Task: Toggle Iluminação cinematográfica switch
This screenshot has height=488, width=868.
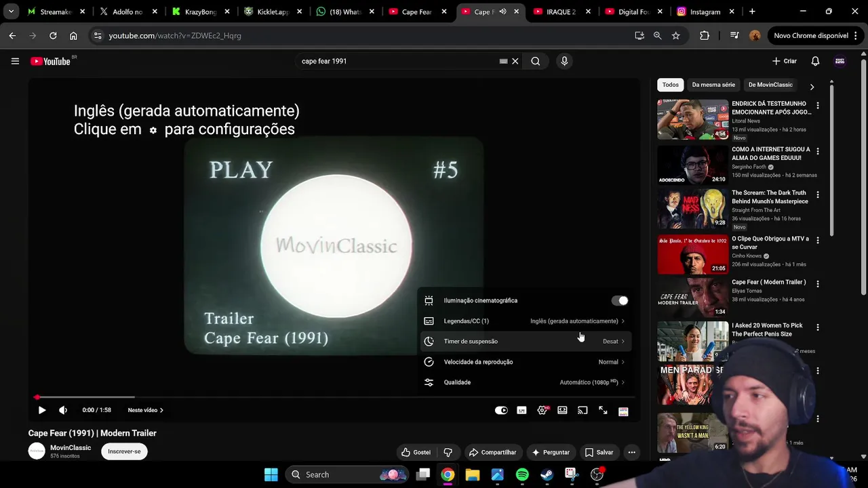Action: click(620, 301)
